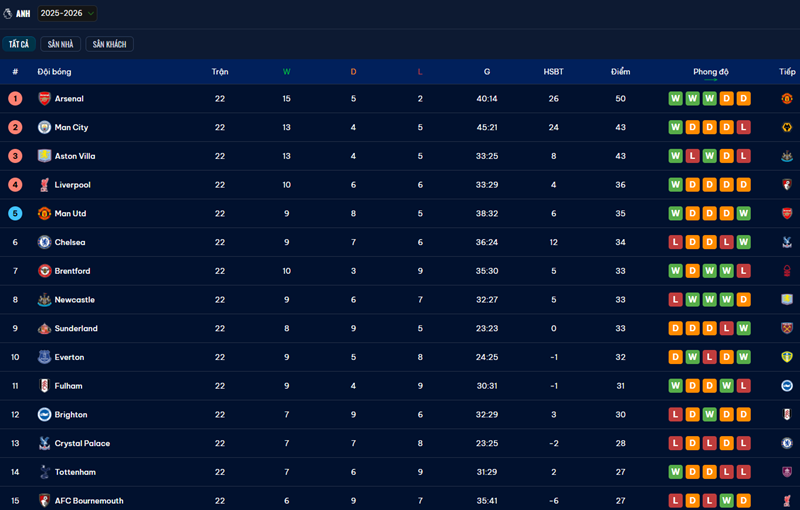Viewport: 800px width, 510px height.
Task: Switch to the SÂN KHÁCH tab
Action: coord(109,44)
